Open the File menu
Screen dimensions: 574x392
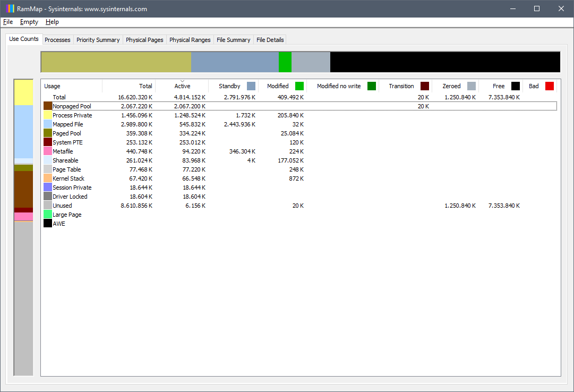(8, 22)
